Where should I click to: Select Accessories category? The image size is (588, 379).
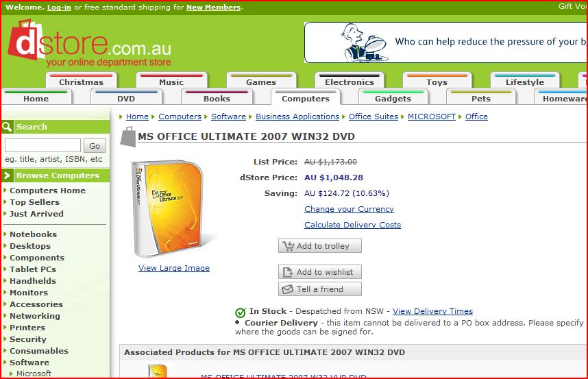click(36, 304)
